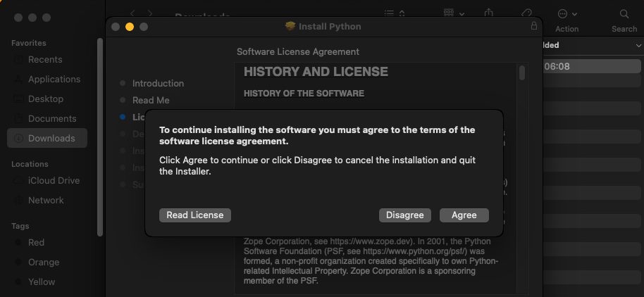Select Downloads in Finder sidebar
This screenshot has width=644, height=297.
pos(47,138)
